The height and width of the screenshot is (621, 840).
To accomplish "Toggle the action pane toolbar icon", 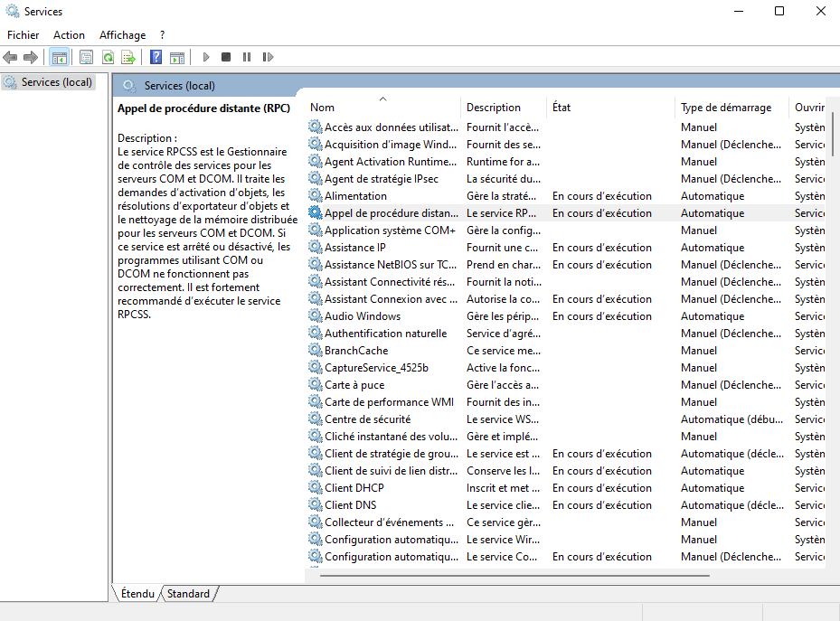I will (177, 57).
